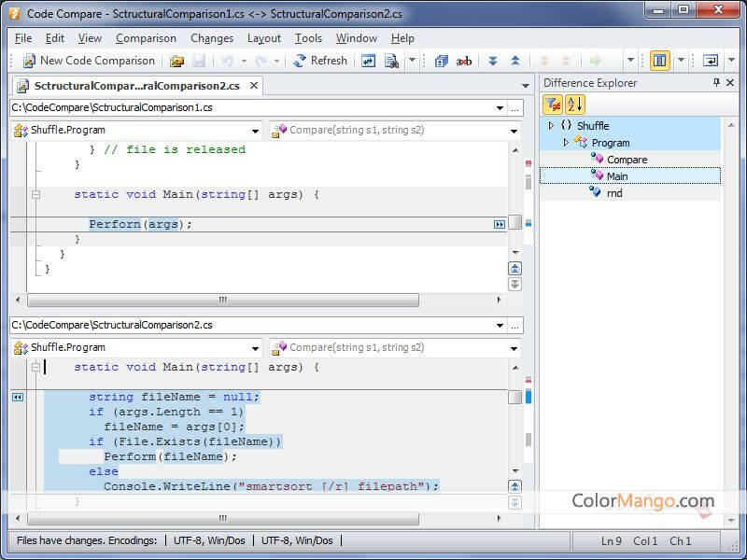Open a file with the folder toolbar icon
This screenshot has height=560, width=747.
click(x=176, y=61)
